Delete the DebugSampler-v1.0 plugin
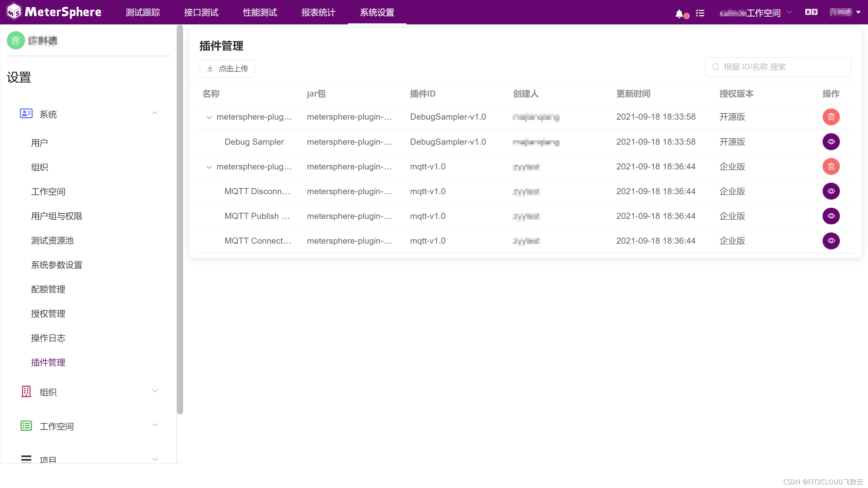 831,117
